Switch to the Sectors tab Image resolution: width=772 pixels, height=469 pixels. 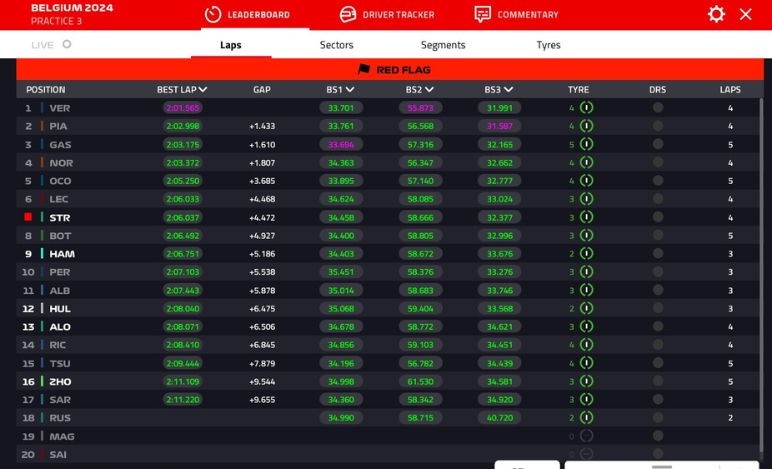click(337, 45)
